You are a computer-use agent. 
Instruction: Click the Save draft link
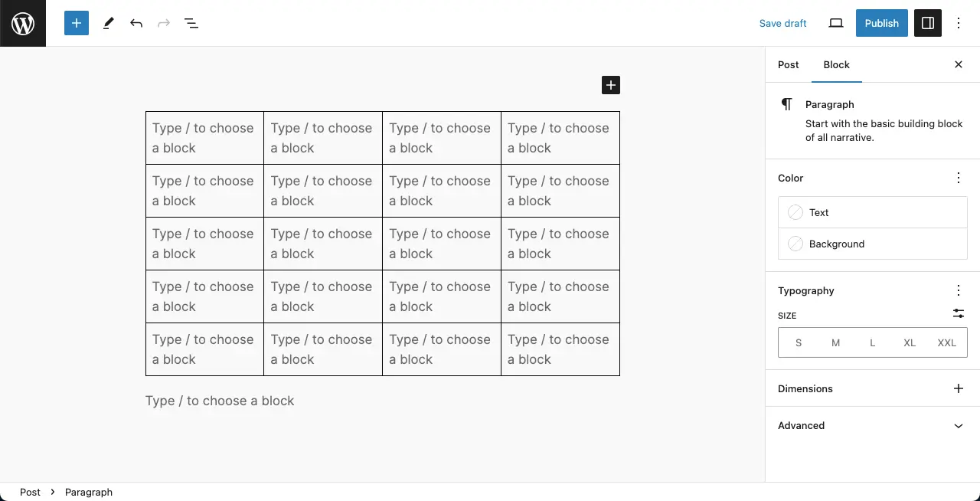coord(782,23)
